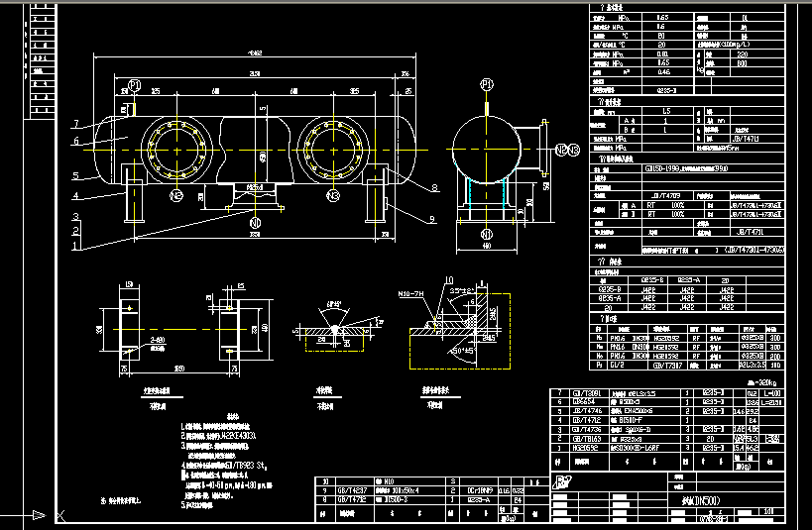This screenshot has width=812, height=530.
Task: Click the "<100mg/L" medium note
Action: pos(736,45)
